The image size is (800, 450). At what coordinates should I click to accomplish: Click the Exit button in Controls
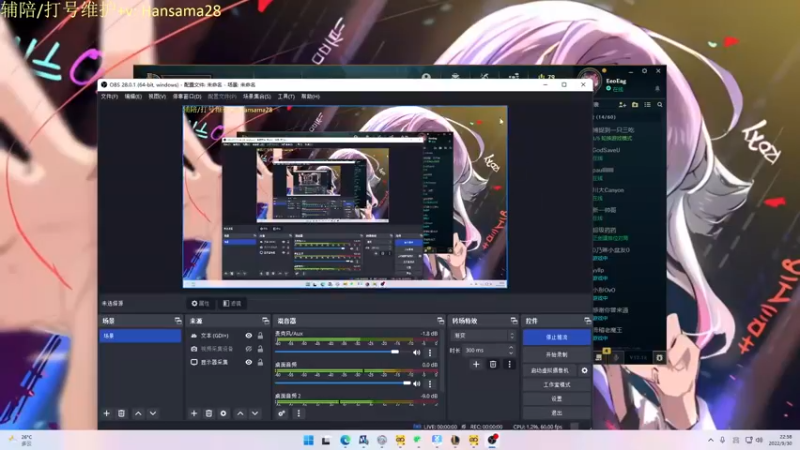[x=556, y=412]
